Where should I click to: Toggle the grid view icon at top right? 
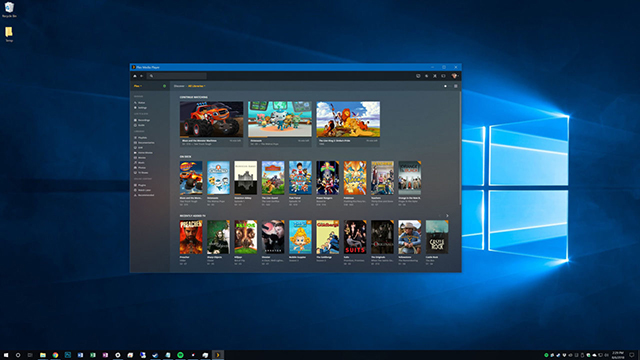pos(456,86)
